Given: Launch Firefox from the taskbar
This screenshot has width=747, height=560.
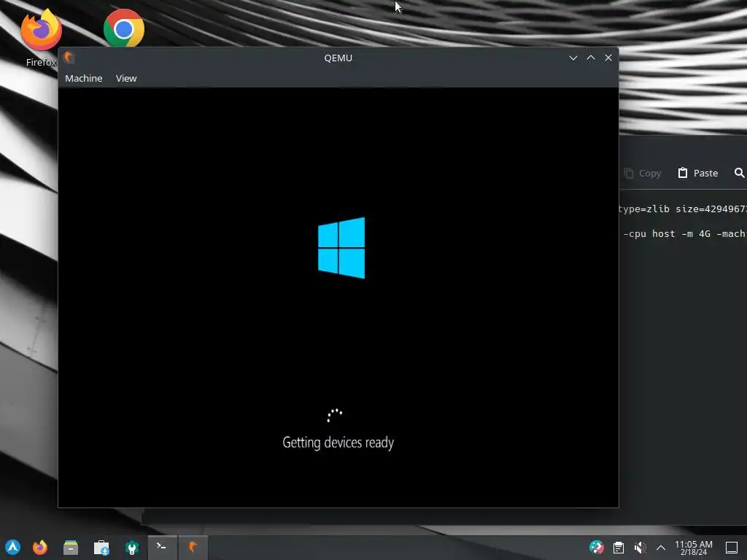Looking at the screenshot, I should pos(40,547).
